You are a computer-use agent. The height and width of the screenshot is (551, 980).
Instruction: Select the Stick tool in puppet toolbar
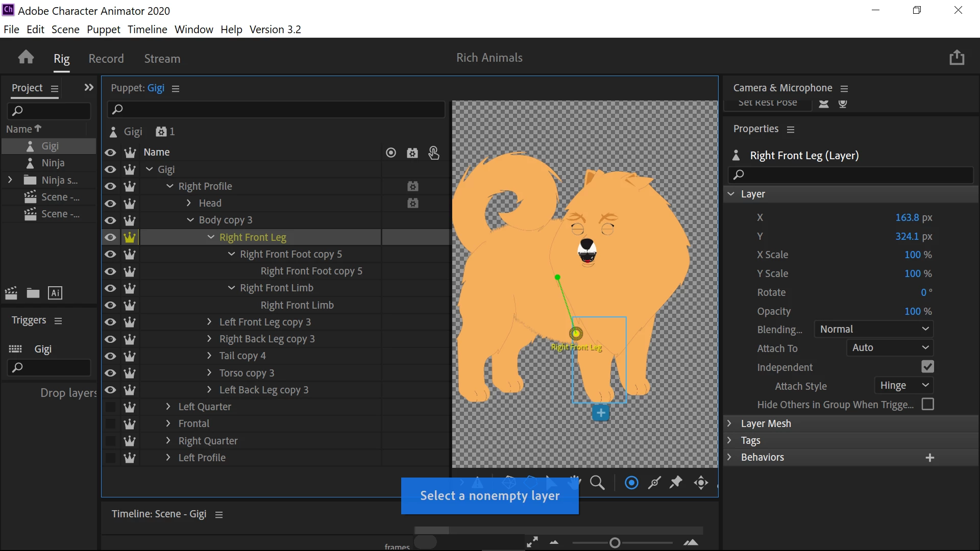pyautogui.click(x=654, y=482)
